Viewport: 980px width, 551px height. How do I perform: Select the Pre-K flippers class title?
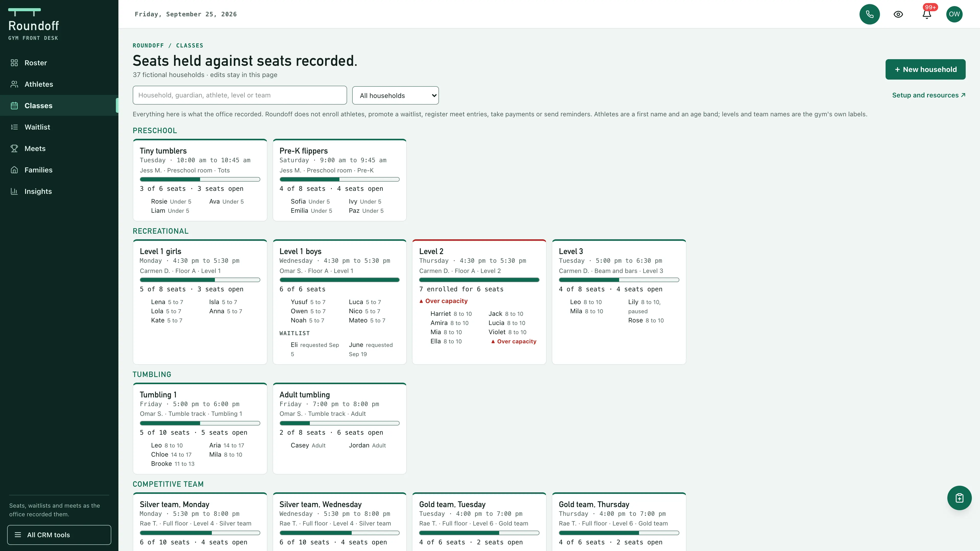pos(303,151)
